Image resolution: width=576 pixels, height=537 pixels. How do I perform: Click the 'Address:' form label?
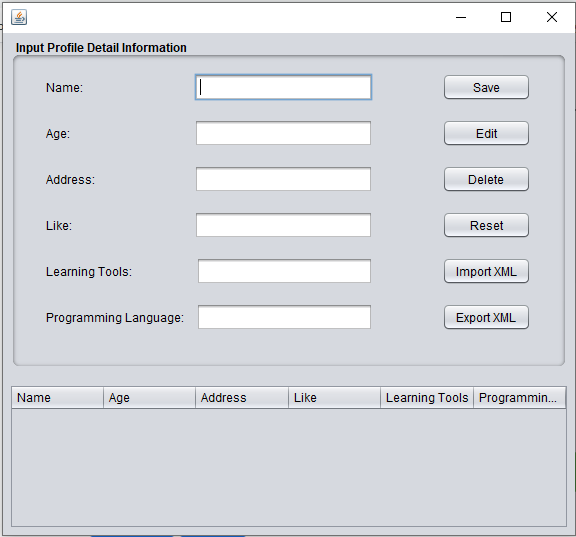point(70,180)
